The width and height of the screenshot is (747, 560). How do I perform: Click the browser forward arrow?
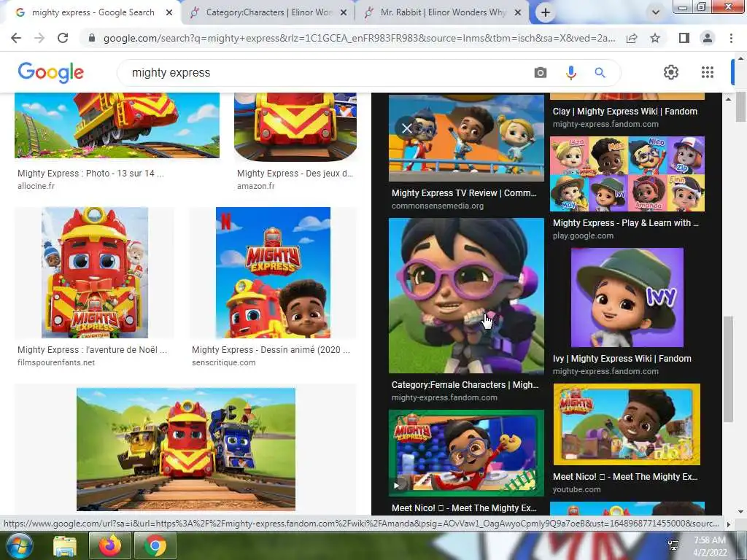coord(39,38)
